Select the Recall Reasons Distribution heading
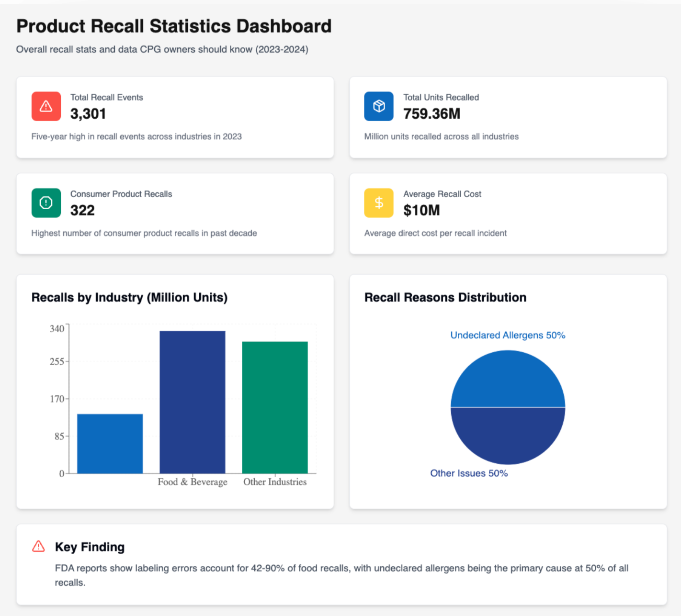Viewport: 681px width, 616px height. [445, 297]
